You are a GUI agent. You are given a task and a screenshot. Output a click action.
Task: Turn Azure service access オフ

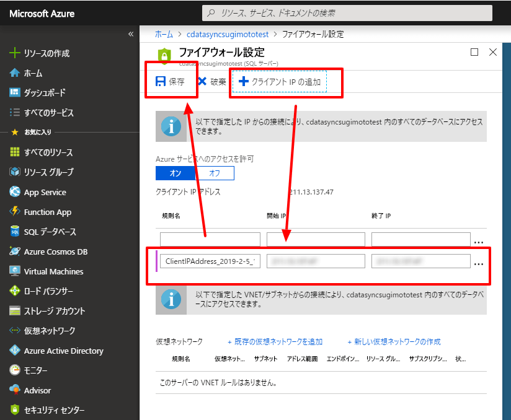(x=215, y=173)
